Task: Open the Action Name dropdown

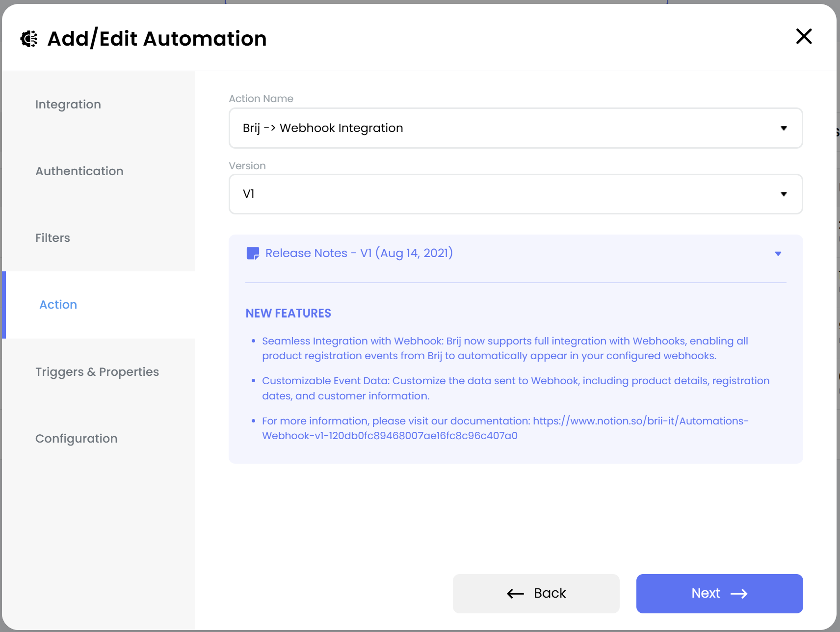Action: click(516, 128)
